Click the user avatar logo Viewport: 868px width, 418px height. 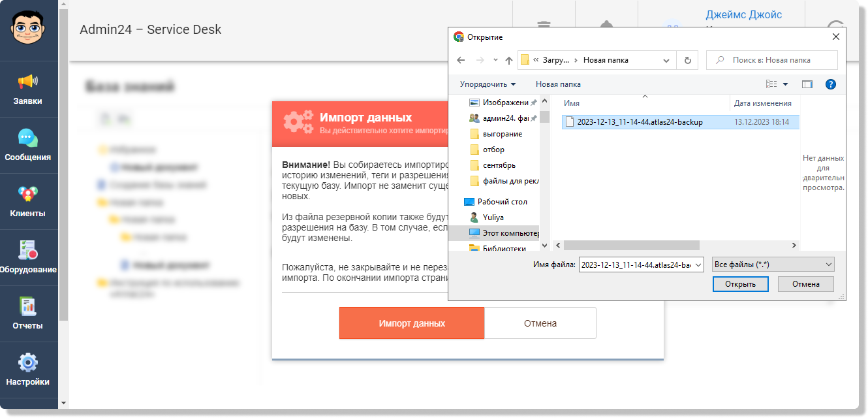coord(28,28)
